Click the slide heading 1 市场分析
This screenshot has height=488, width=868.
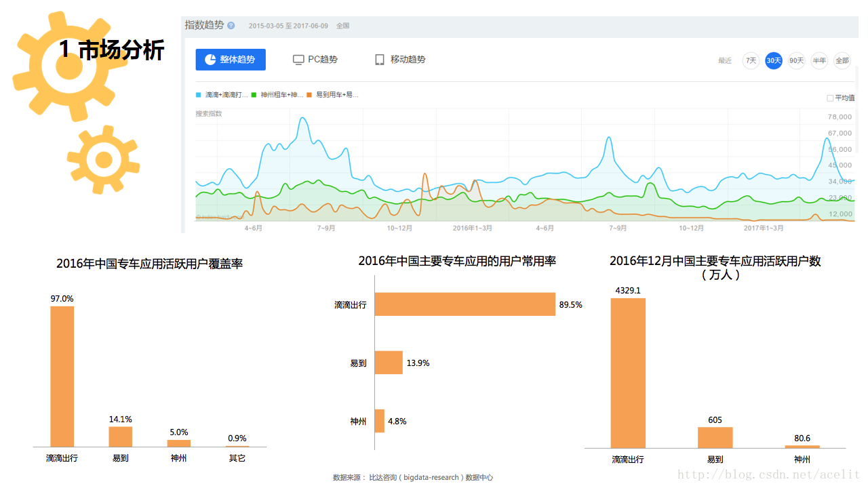coord(111,49)
